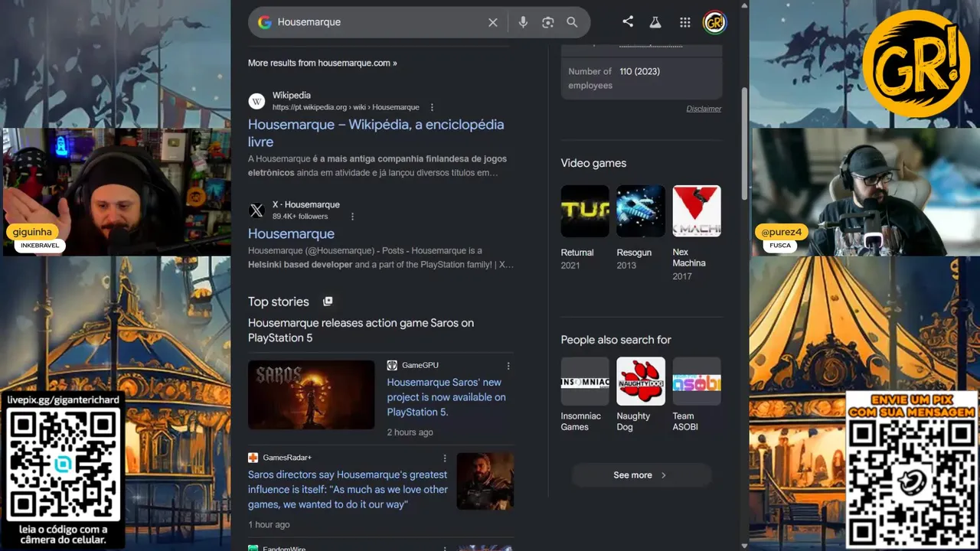Click the 110 (2023) employees value
Viewport: 980px width, 551px height.
[x=639, y=71]
